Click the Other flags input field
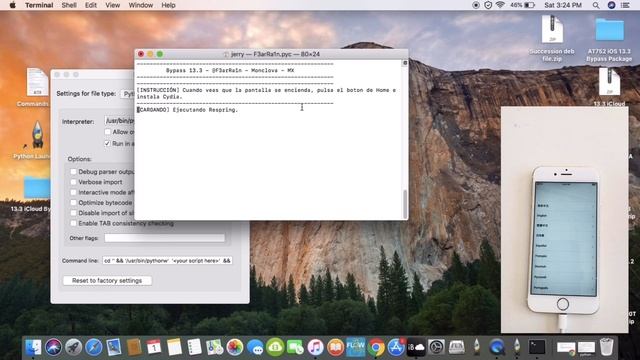 [x=164, y=238]
